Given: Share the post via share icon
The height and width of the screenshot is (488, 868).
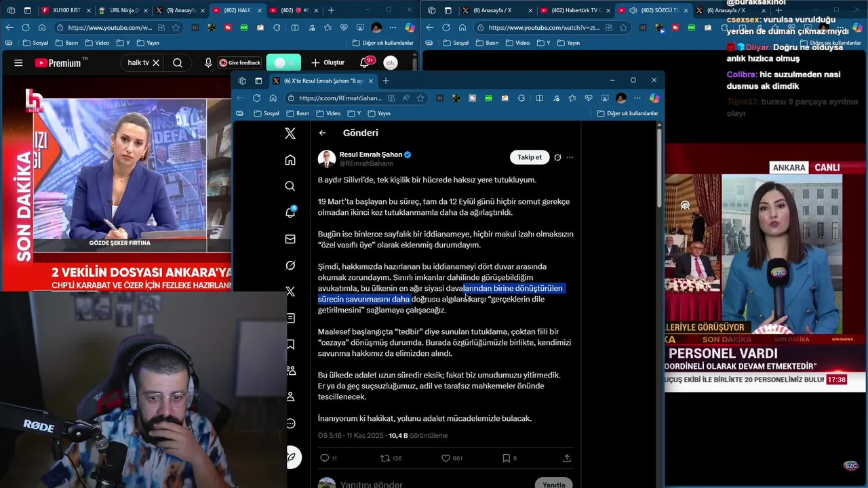Looking at the screenshot, I should (x=567, y=458).
